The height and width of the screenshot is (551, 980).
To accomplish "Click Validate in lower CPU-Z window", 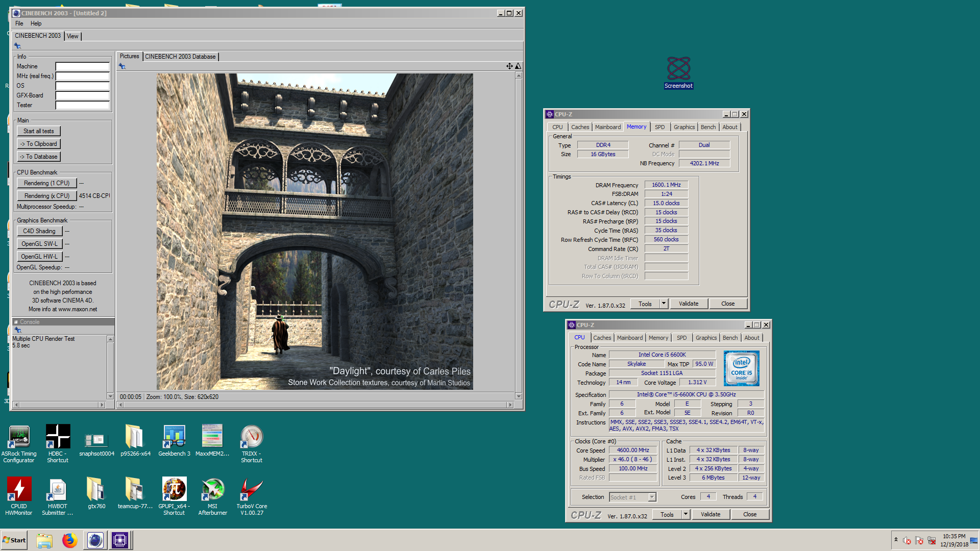I will pyautogui.click(x=710, y=514).
